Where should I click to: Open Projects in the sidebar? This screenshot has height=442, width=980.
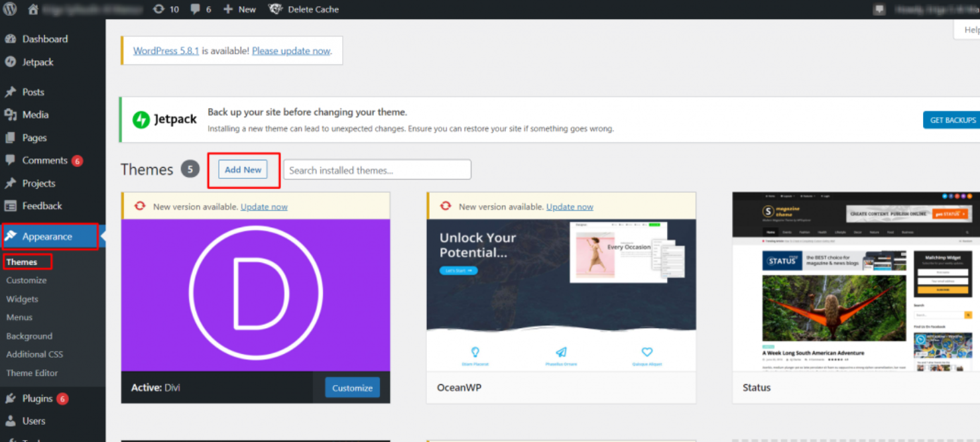click(38, 184)
